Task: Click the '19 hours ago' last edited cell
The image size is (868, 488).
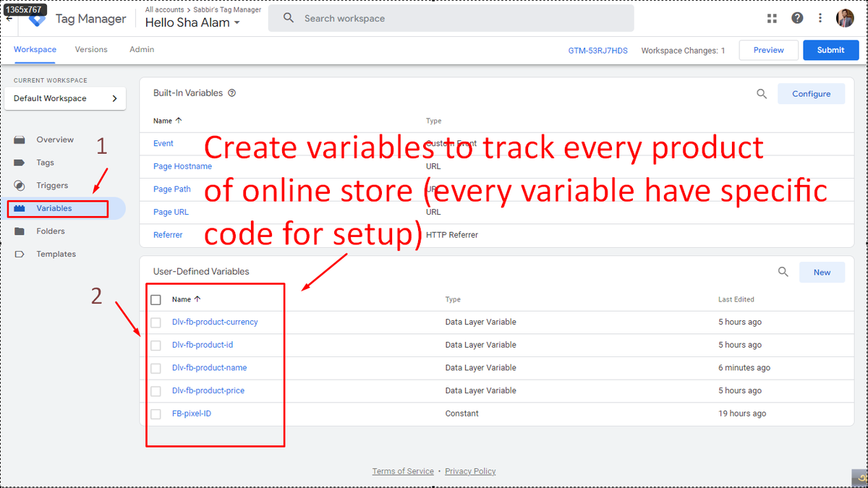Action: [742, 414]
